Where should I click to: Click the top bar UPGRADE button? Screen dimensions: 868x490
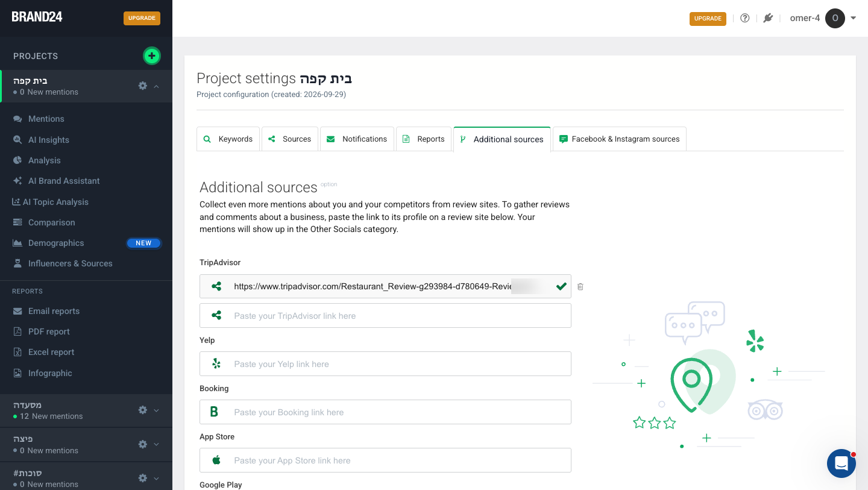[708, 19]
